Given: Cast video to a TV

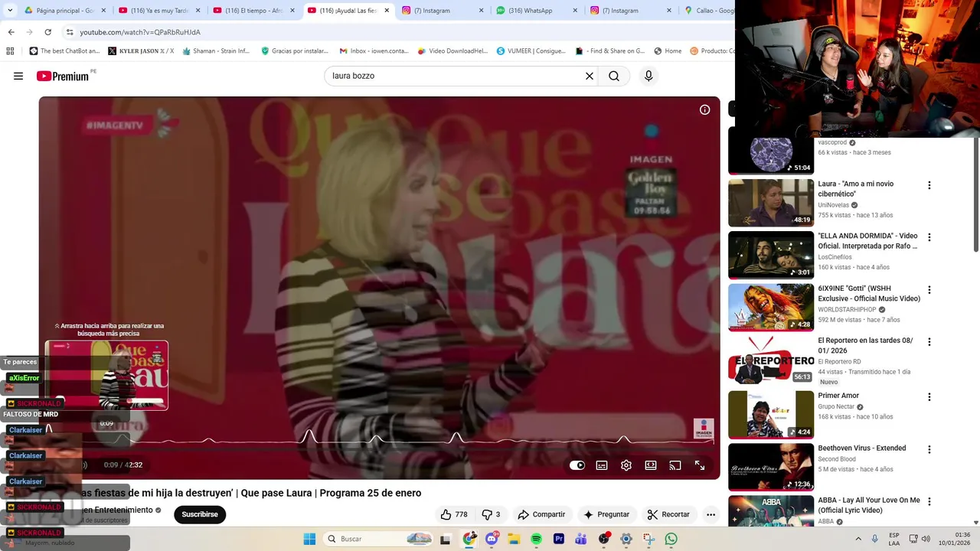Looking at the screenshot, I should pos(675,465).
